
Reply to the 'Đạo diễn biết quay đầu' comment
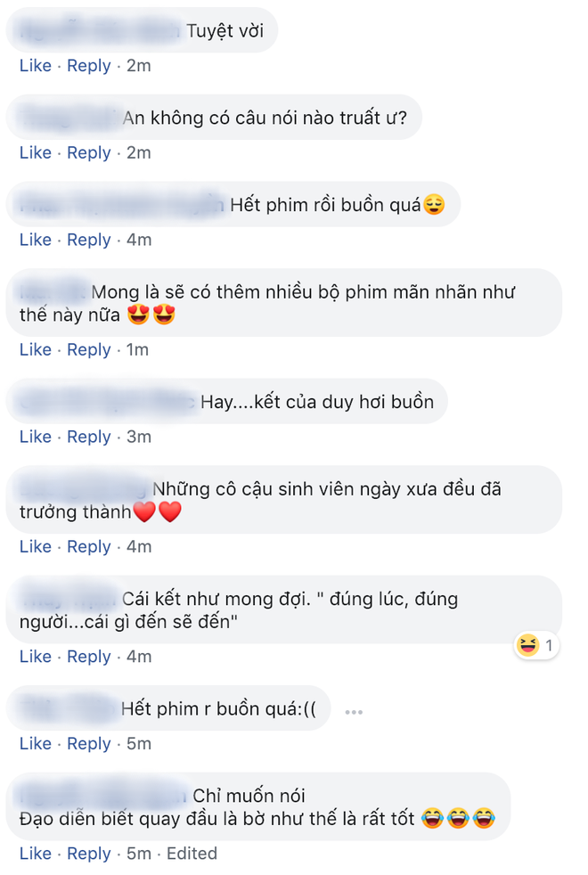[x=89, y=854]
